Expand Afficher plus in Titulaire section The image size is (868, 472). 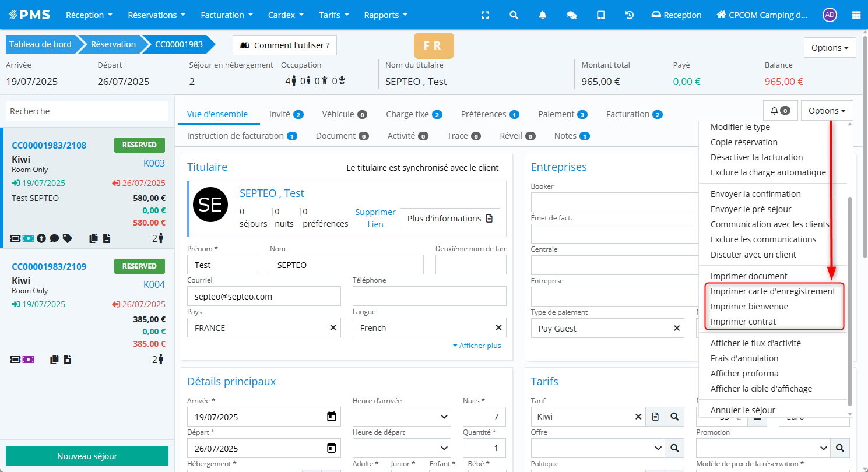(x=477, y=346)
